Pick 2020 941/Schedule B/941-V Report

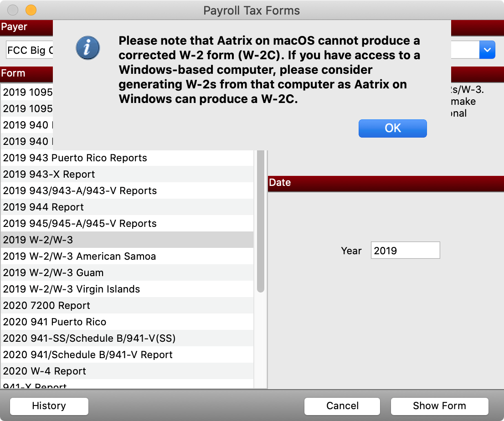(88, 355)
